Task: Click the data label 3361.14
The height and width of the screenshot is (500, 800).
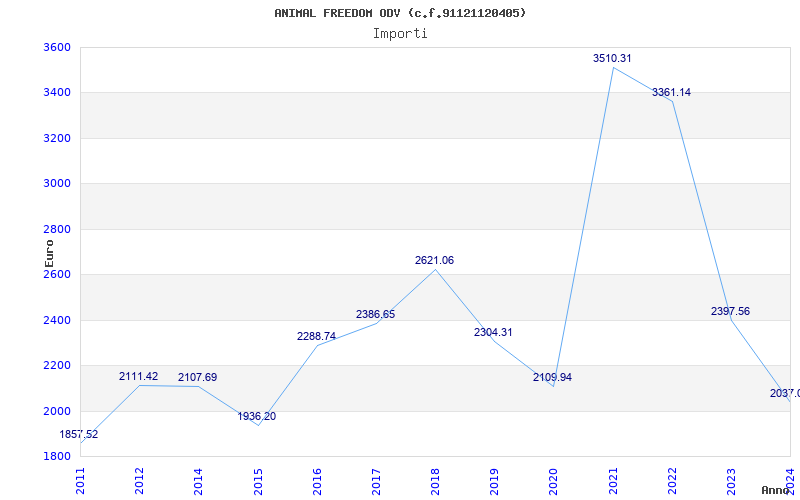Action: (x=671, y=92)
